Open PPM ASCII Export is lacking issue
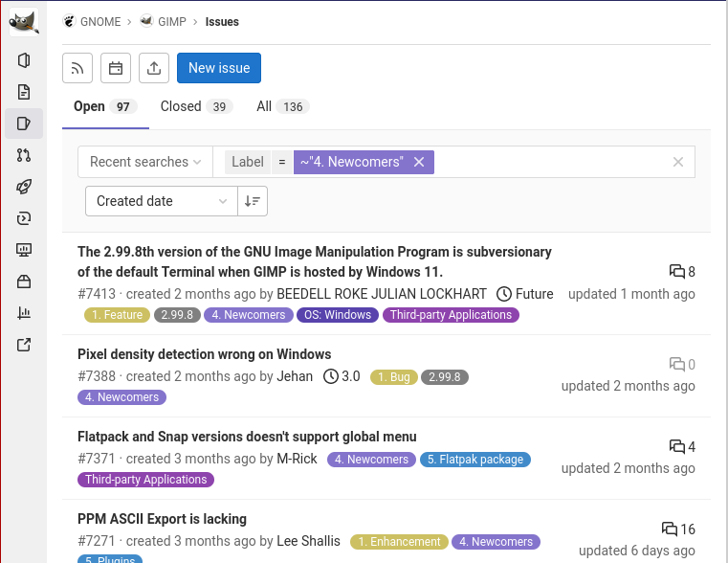Screen dimensions: 728x563 tap(162, 519)
